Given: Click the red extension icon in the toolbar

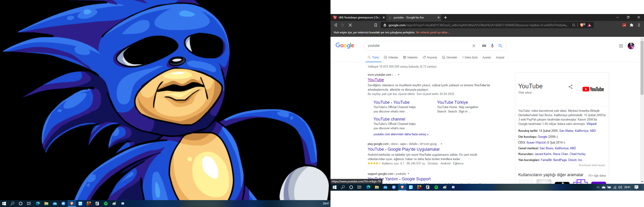Looking at the screenshot, I should (x=624, y=25).
